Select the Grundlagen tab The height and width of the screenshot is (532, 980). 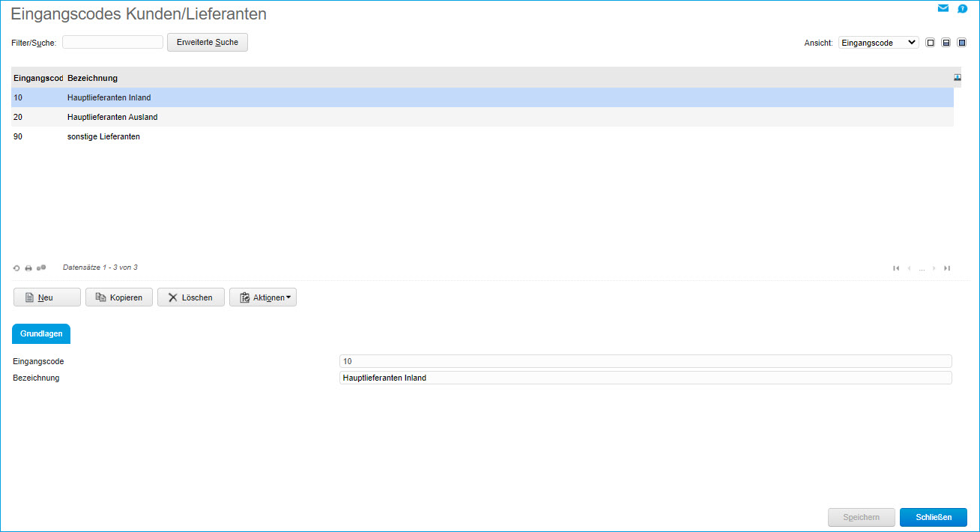(x=41, y=333)
